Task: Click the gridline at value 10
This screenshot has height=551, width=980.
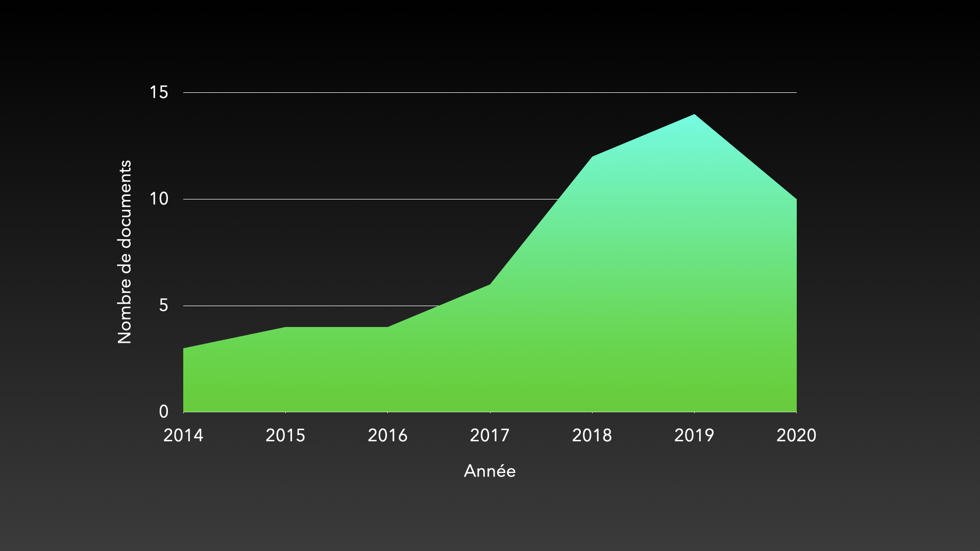Action: [x=357, y=199]
